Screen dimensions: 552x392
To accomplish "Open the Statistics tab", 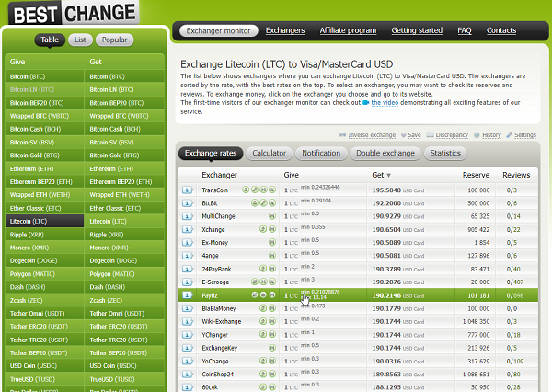I will point(445,153).
